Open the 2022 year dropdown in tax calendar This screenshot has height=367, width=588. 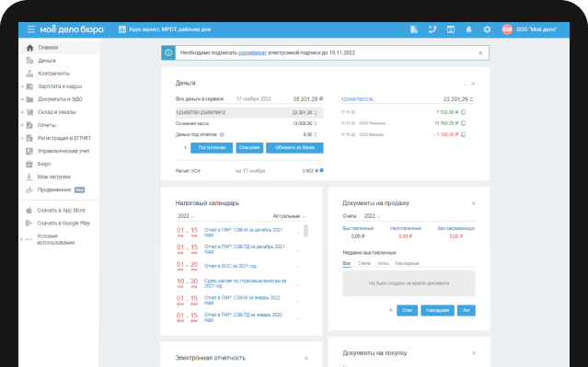(x=186, y=216)
